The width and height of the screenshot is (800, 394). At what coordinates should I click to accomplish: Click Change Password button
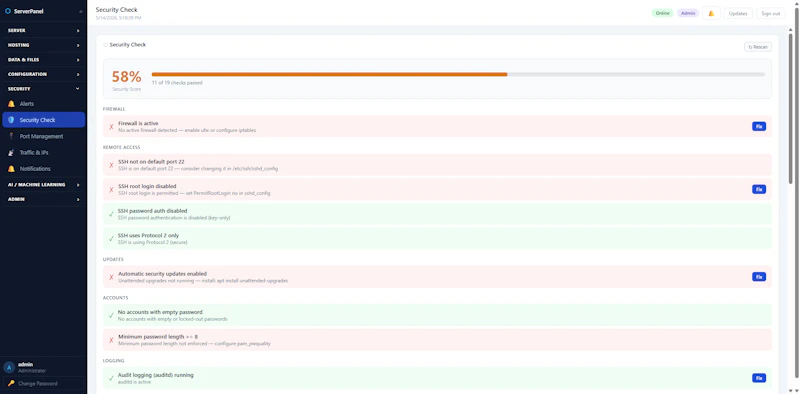pos(43,383)
